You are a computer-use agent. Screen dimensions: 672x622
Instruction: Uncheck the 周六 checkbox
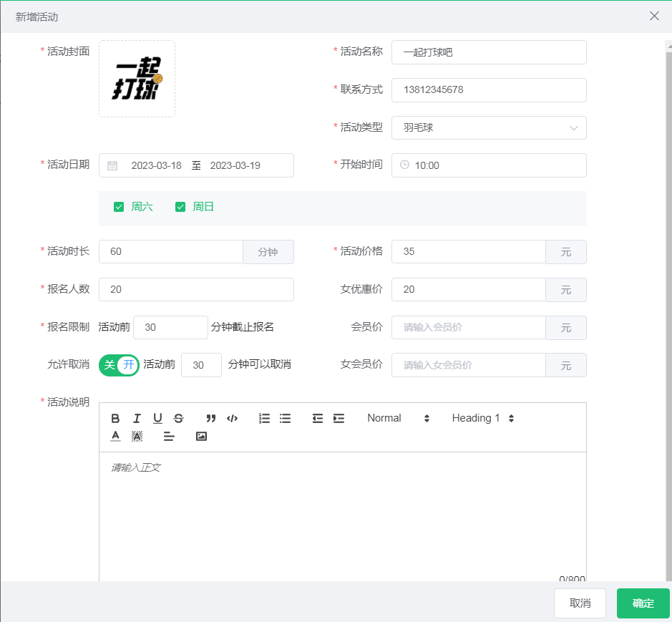tap(119, 207)
